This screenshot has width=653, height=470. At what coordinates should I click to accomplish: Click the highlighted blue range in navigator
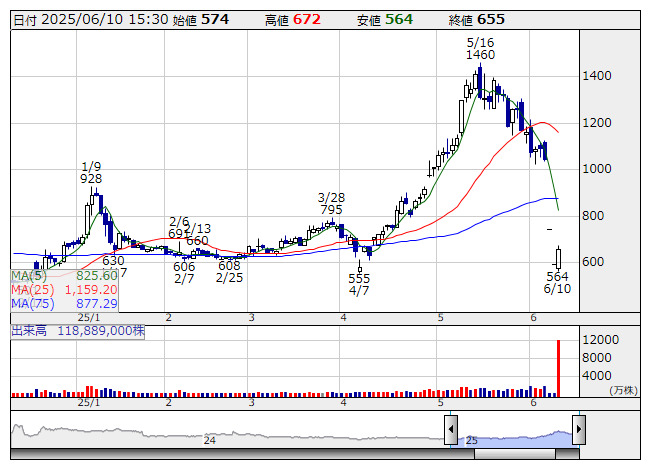[515, 439]
